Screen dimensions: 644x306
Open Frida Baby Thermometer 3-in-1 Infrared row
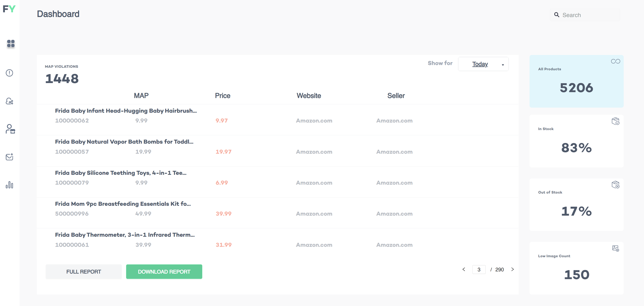[x=278, y=244]
